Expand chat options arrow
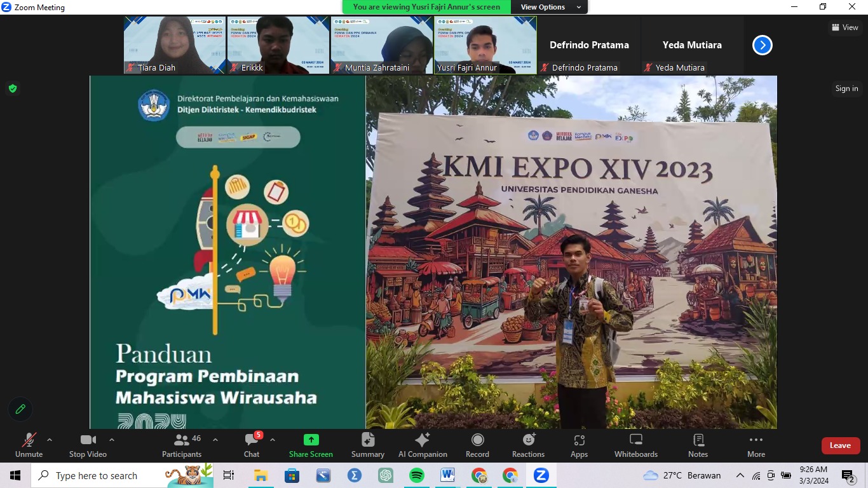868x488 pixels. coord(273,440)
